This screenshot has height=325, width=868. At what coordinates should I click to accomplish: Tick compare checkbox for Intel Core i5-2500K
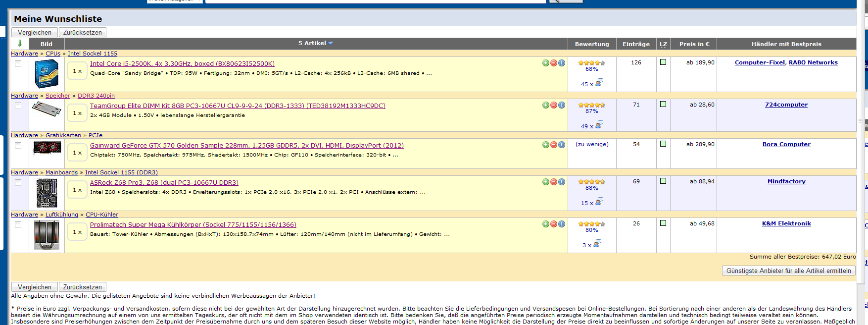pyautogui.click(x=18, y=63)
